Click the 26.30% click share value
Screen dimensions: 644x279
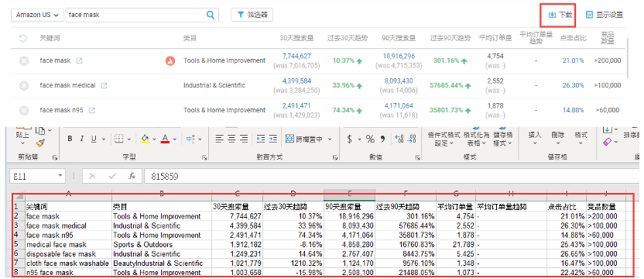tap(573, 85)
